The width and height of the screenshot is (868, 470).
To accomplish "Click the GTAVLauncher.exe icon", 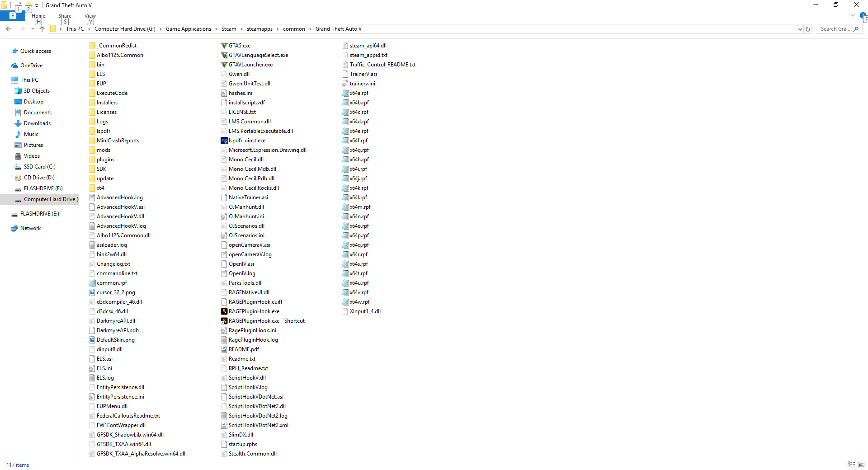I will point(224,65).
